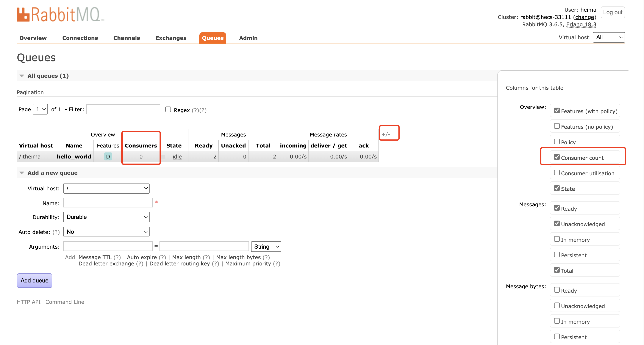Click the Regex help question mark
This screenshot has height=345, width=644.
[x=195, y=110]
